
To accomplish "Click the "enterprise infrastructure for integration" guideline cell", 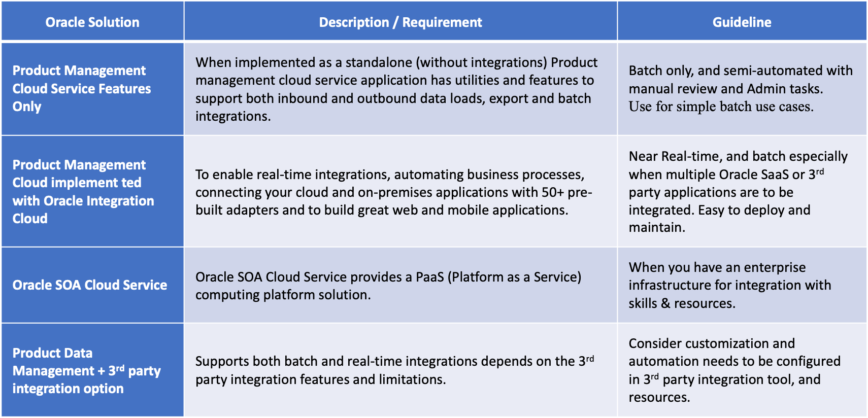I will (x=742, y=285).
